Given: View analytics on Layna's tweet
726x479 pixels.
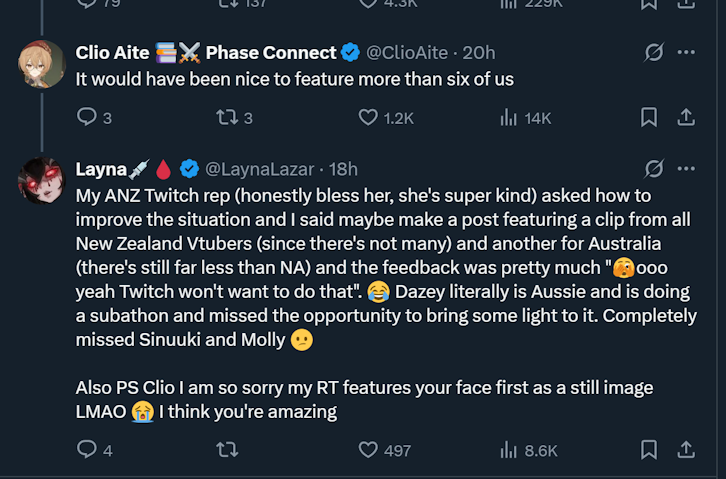Looking at the screenshot, I should pos(508,450).
